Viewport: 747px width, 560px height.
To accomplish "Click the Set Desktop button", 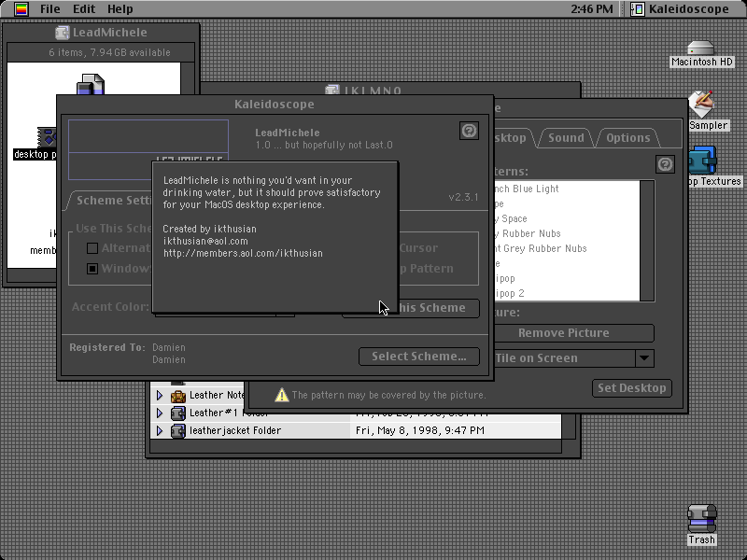I will (632, 388).
